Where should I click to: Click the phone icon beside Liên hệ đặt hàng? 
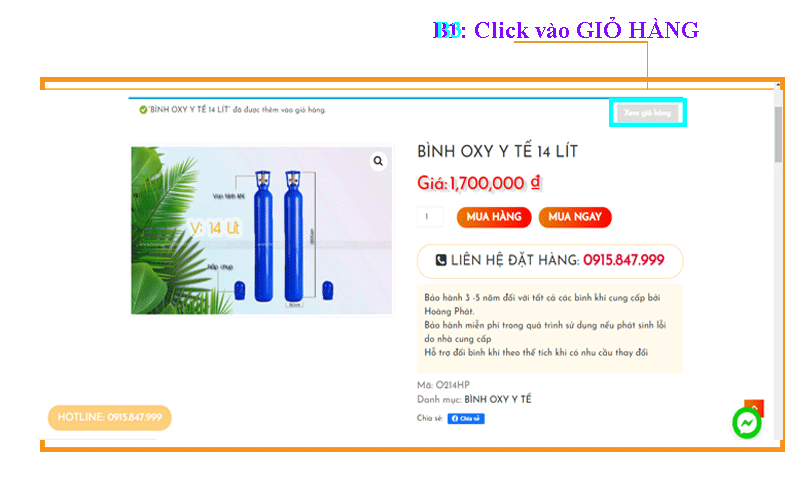[x=441, y=260]
